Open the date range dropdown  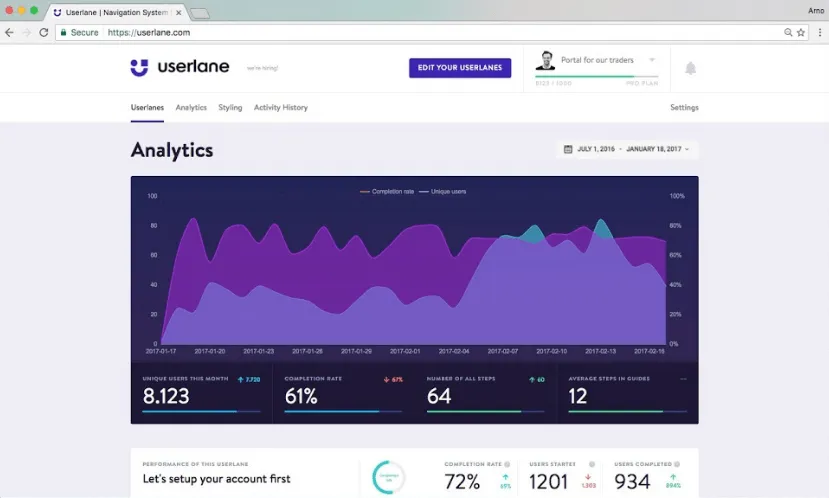[x=627, y=149]
